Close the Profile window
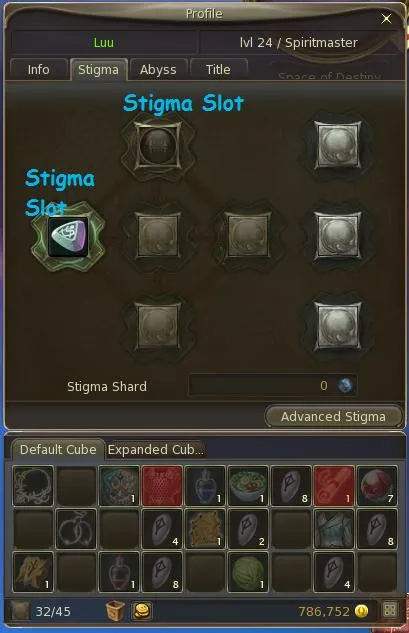Viewport: 409px width, 633px height. [386, 19]
